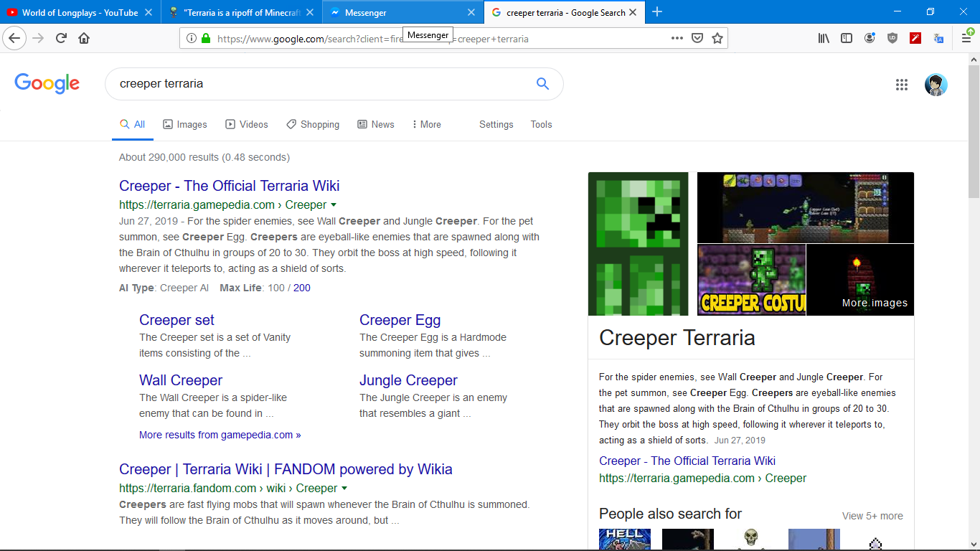Click the terraria.fandom.com breadcrumb URL
This screenshot has width=980, height=551.
click(x=228, y=488)
